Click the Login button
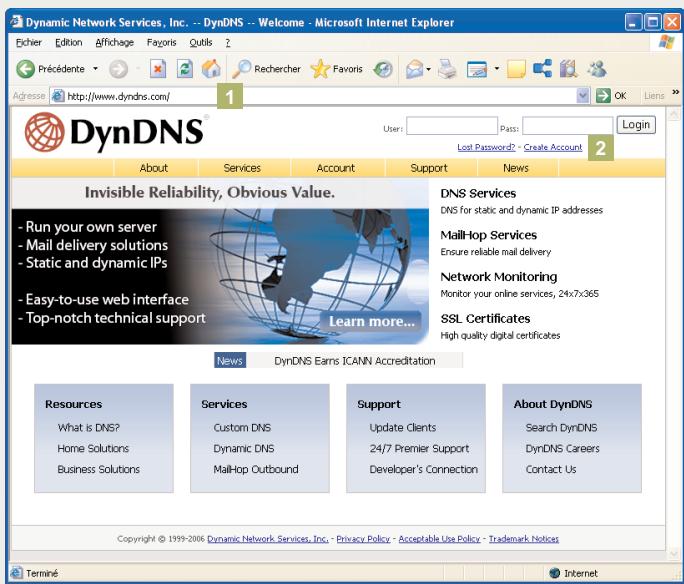The image size is (684, 584). (x=636, y=125)
